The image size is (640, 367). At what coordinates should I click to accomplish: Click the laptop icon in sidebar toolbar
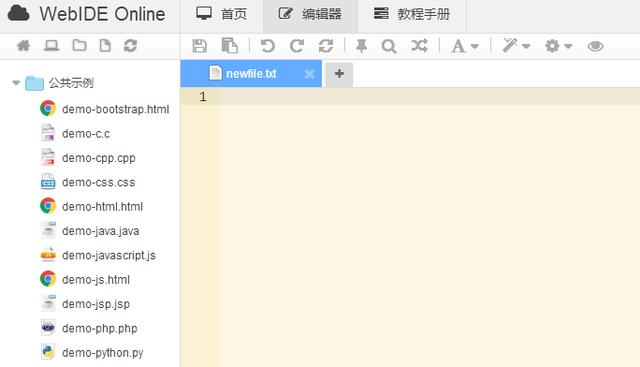(51, 45)
